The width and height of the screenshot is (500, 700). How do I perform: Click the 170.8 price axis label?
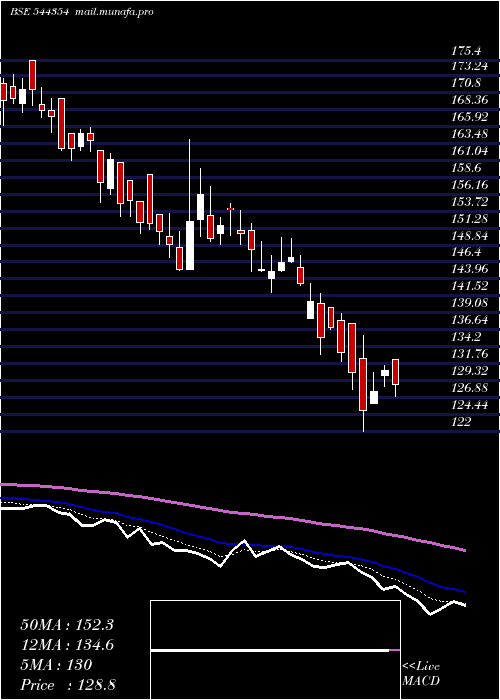click(x=467, y=83)
